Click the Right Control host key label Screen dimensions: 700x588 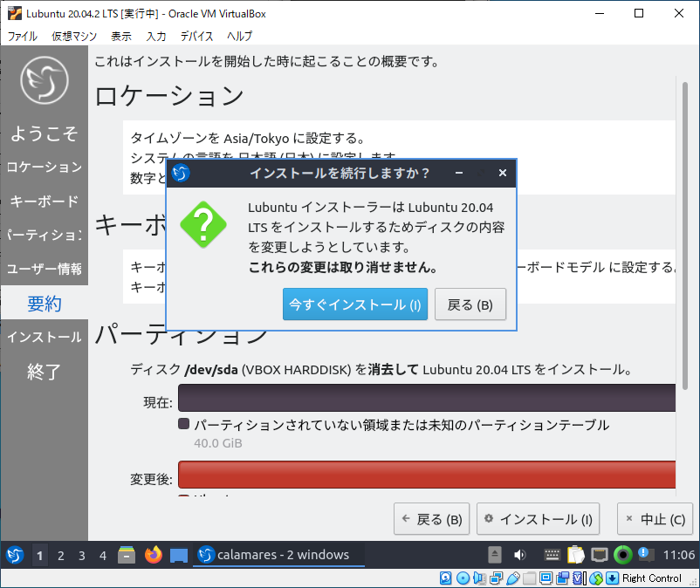click(x=652, y=578)
